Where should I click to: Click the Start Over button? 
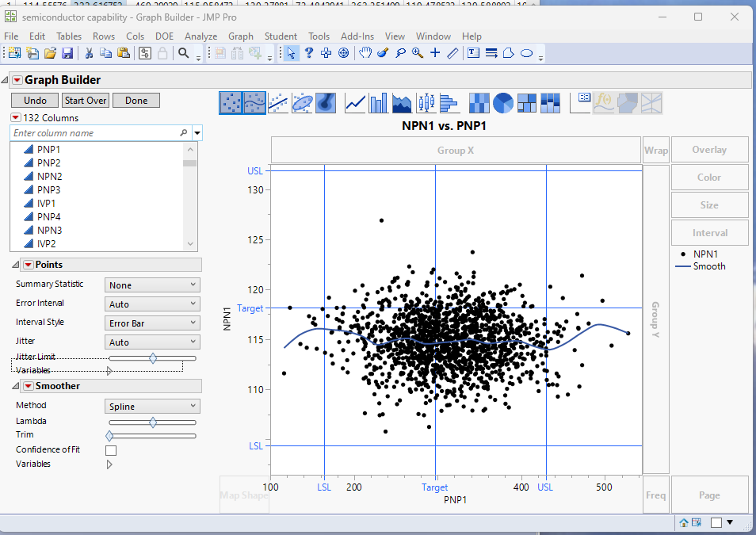(86, 101)
